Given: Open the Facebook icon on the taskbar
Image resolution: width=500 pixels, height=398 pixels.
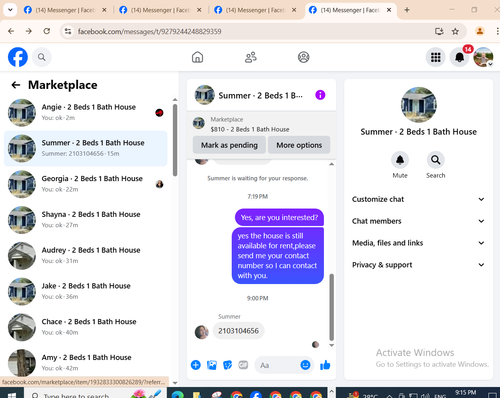Looking at the screenshot, I should click(x=256, y=395).
